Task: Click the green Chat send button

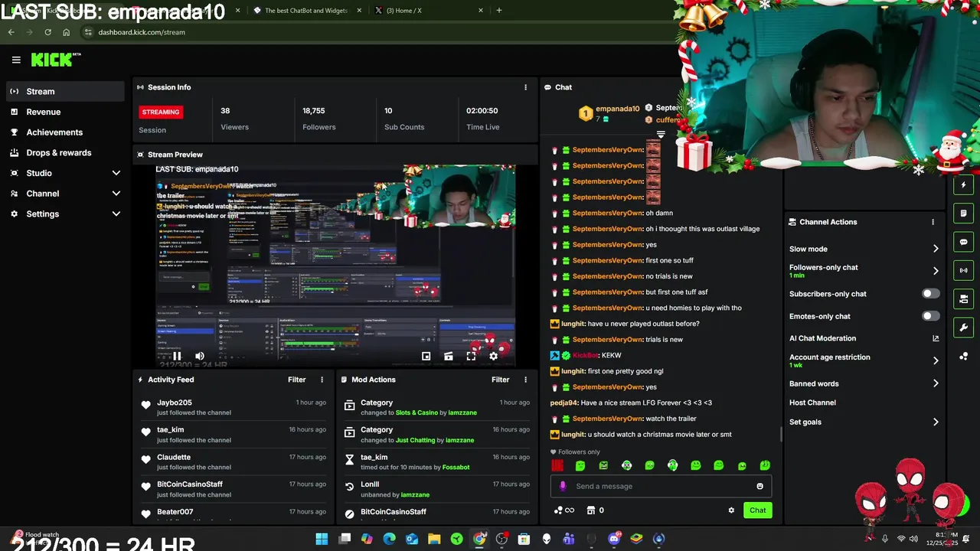Action: 757,510
